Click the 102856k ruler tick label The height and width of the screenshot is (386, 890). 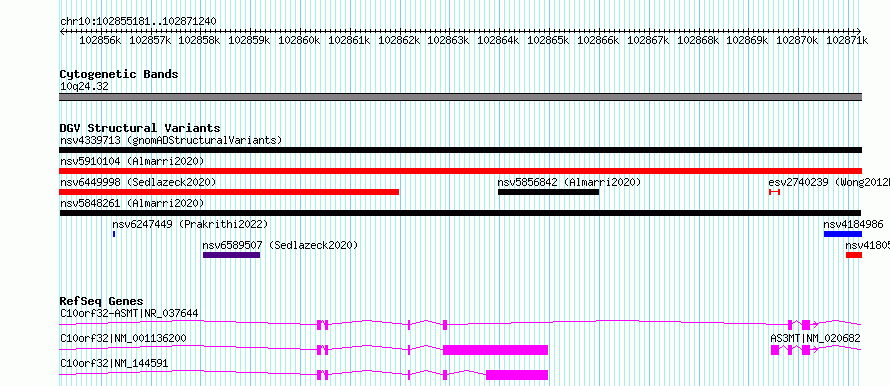click(x=100, y=40)
